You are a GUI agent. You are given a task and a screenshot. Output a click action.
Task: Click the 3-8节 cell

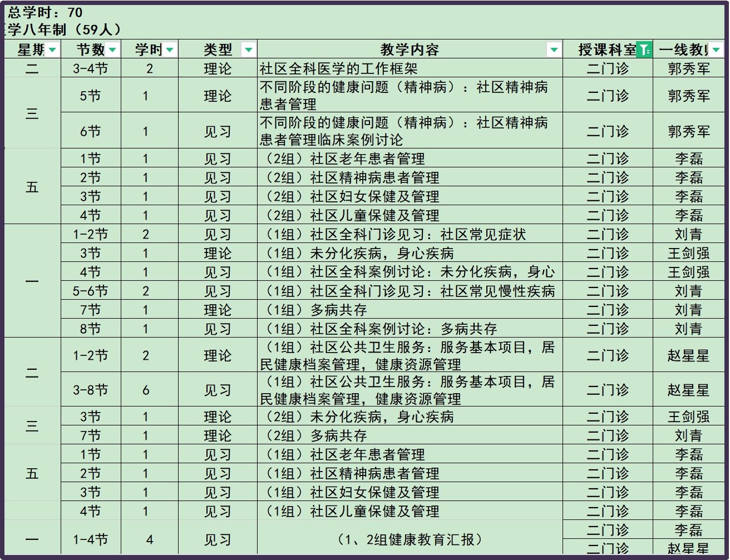(91, 390)
